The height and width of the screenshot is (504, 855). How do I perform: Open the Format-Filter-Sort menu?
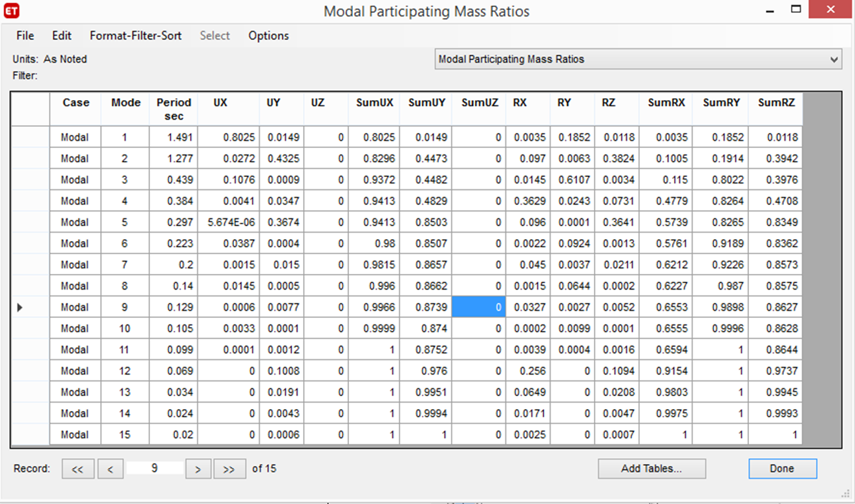tap(136, 36)
